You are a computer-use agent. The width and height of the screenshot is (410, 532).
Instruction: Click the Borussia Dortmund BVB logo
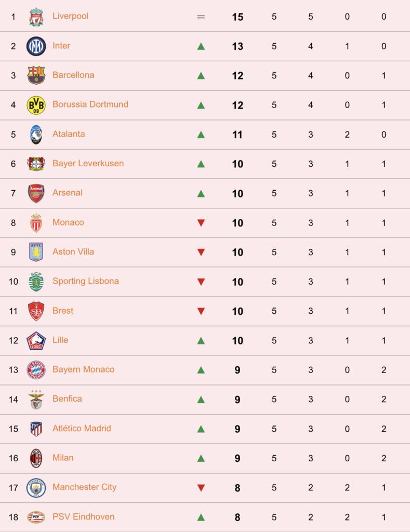(x=36, y=105)
